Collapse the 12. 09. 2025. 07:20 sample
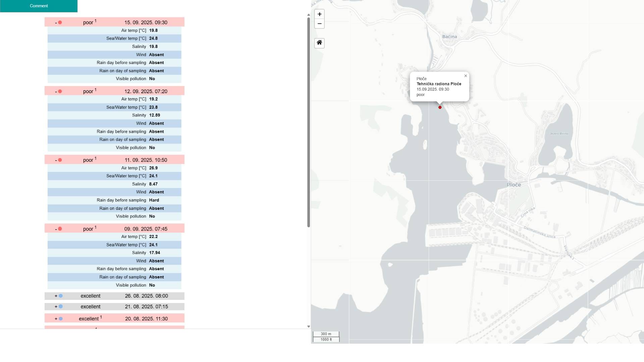 (x=56, y=92)
